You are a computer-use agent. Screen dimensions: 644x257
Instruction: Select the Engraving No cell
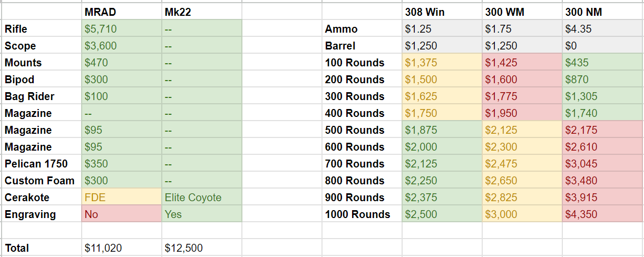click(122, 214)
